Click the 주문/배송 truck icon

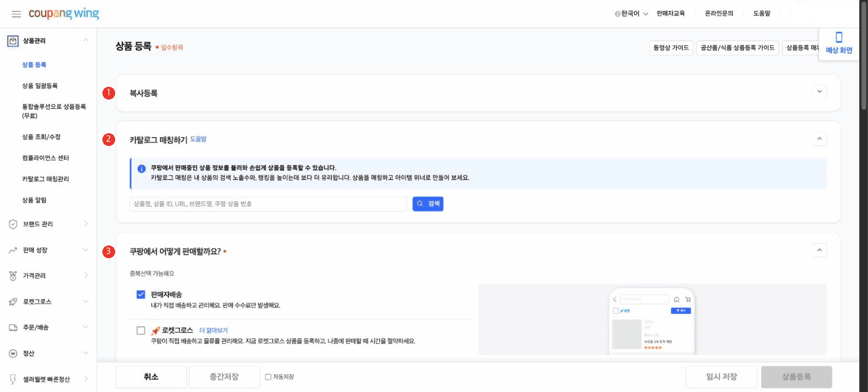[x=13, y=327]
